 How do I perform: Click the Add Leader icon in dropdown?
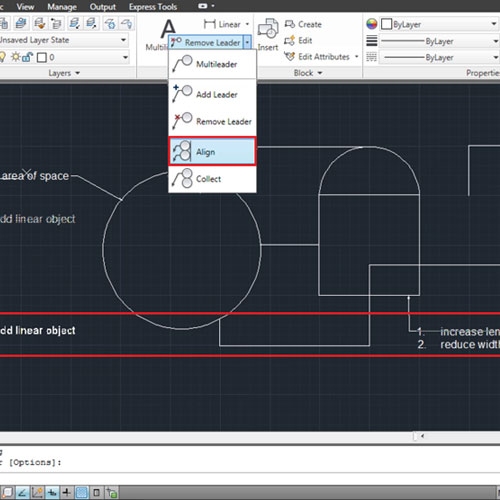(182, 94)
